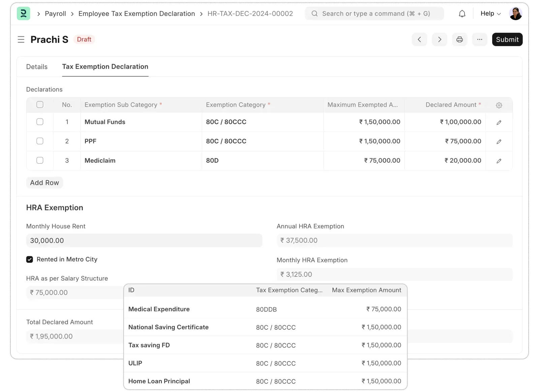Choose National Saving Certificate from the list
Viewport: 539px width, 392px height.
pyautogui.click(x=168, y=327)
